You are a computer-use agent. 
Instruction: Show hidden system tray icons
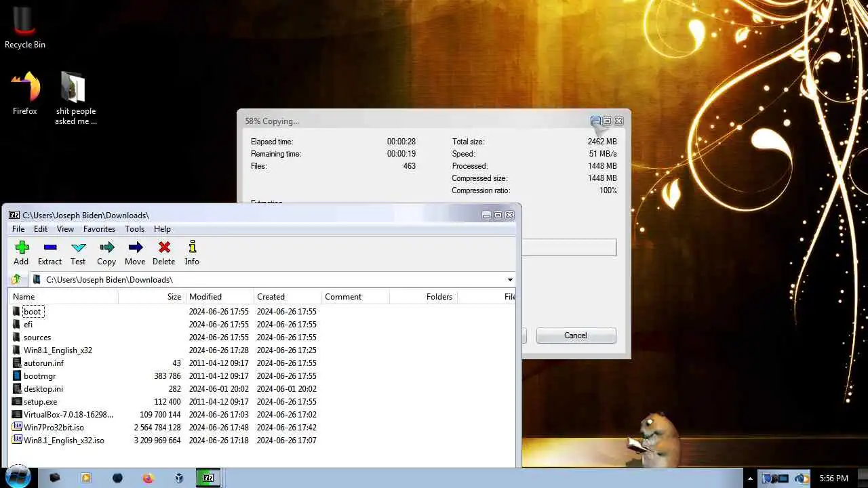(750, 479)
